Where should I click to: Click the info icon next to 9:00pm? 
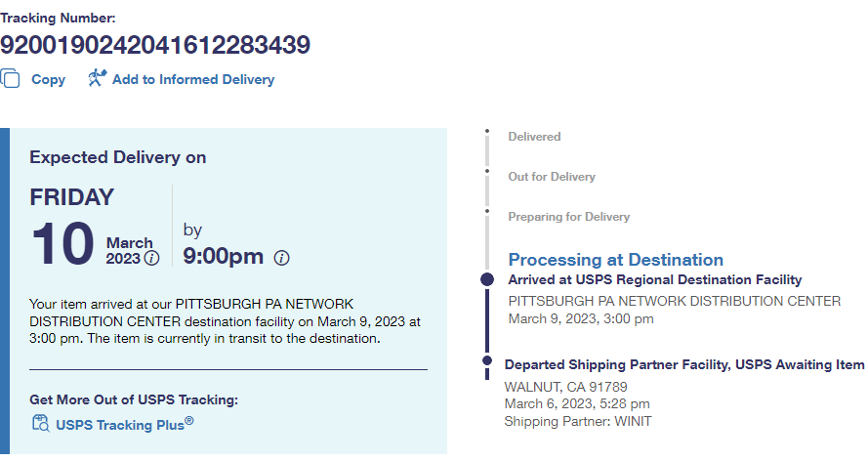click(281, 258)
